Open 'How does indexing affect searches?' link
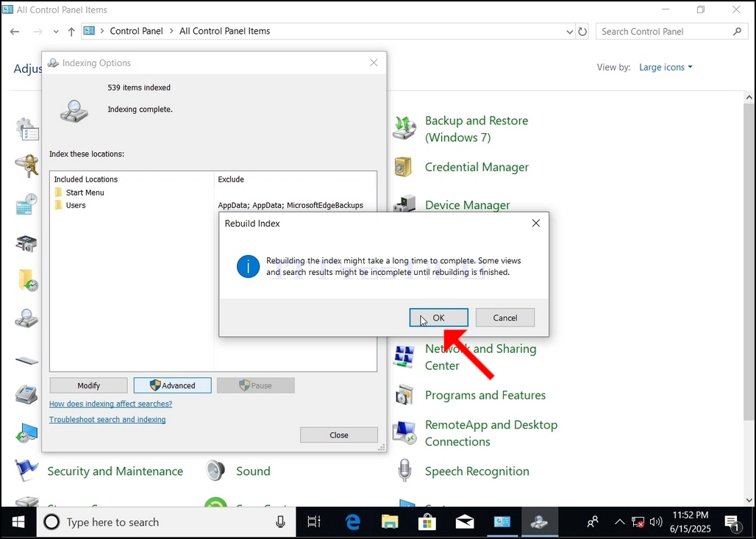This screenshot has width=756, height=539. 110,404
